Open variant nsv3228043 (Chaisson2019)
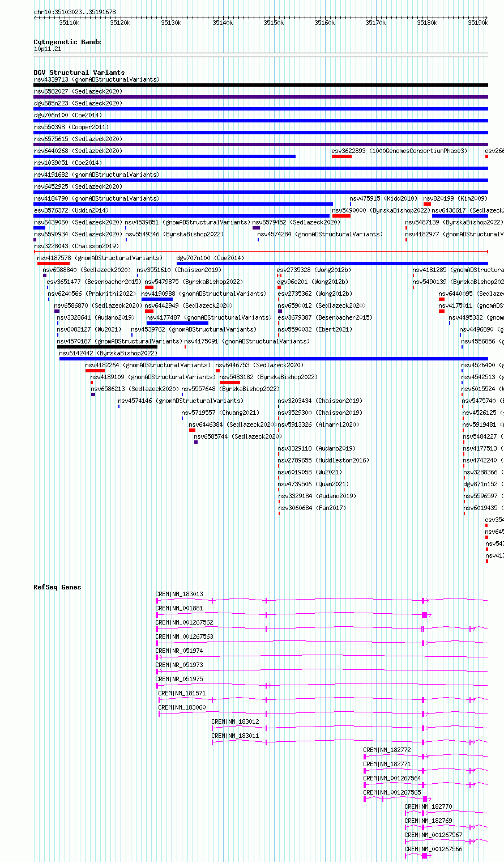This screenshot has height=862, width=504. pos(76,246)
